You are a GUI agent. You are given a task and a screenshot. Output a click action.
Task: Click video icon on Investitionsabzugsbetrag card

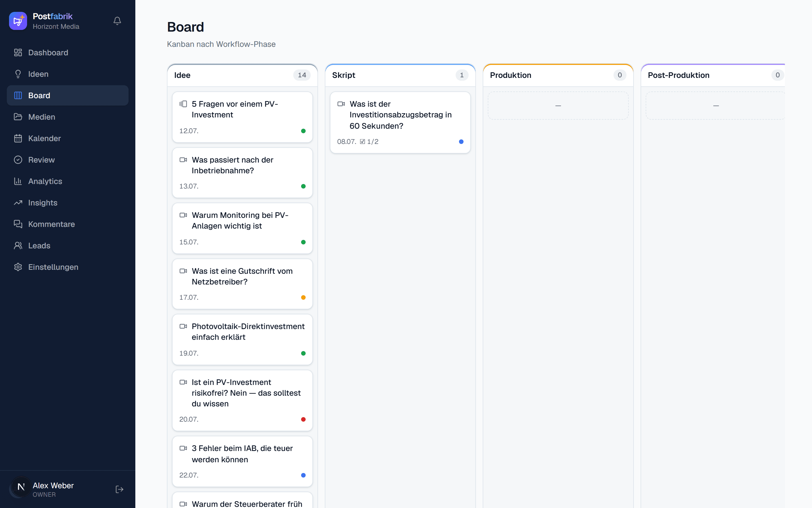point(341,104)
